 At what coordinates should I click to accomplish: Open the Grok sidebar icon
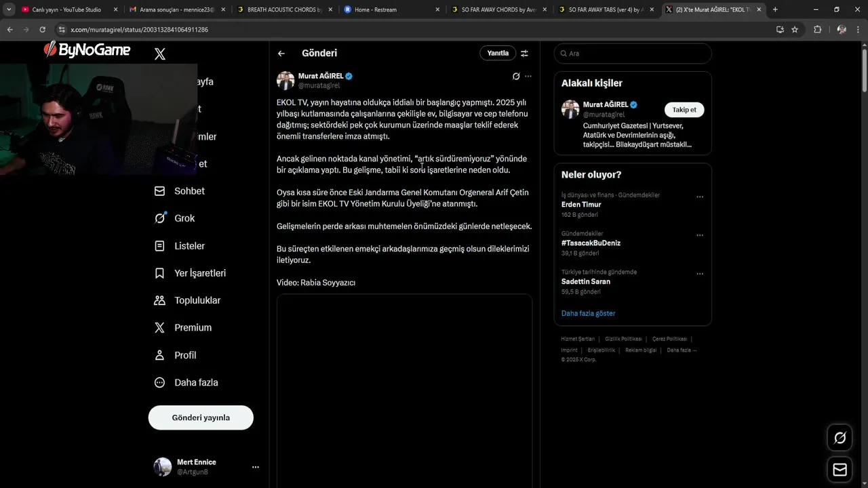(160, 218)
